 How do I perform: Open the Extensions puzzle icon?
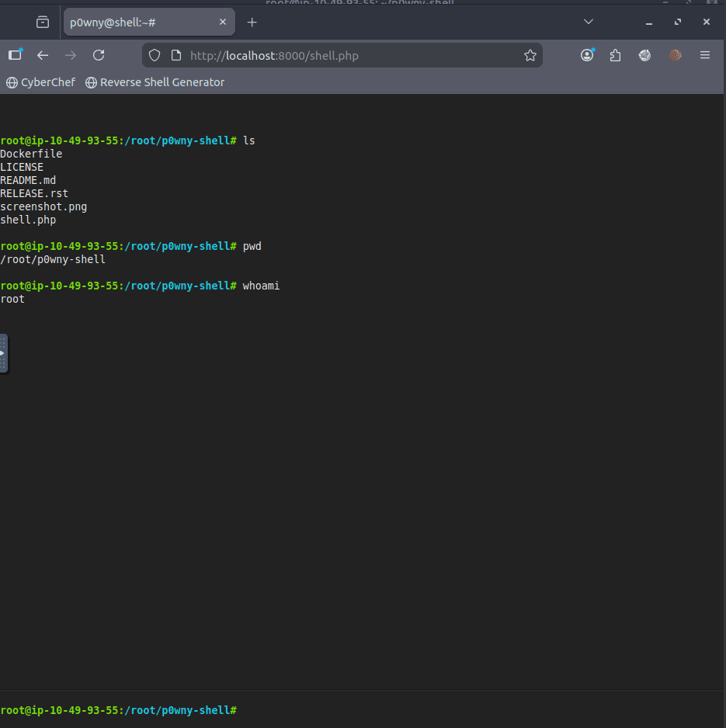616,55
